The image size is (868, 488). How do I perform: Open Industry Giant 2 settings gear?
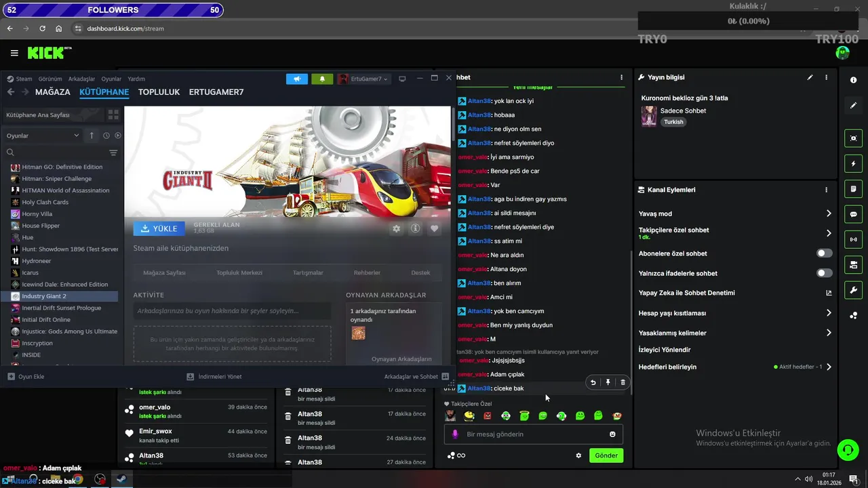pos(396,228)
